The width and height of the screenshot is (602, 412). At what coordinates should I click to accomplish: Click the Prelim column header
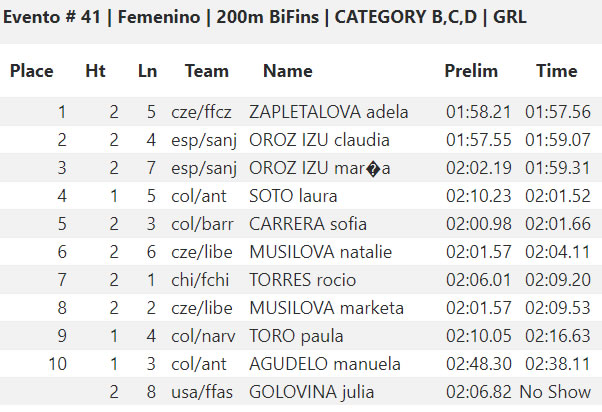coord(471,71)
